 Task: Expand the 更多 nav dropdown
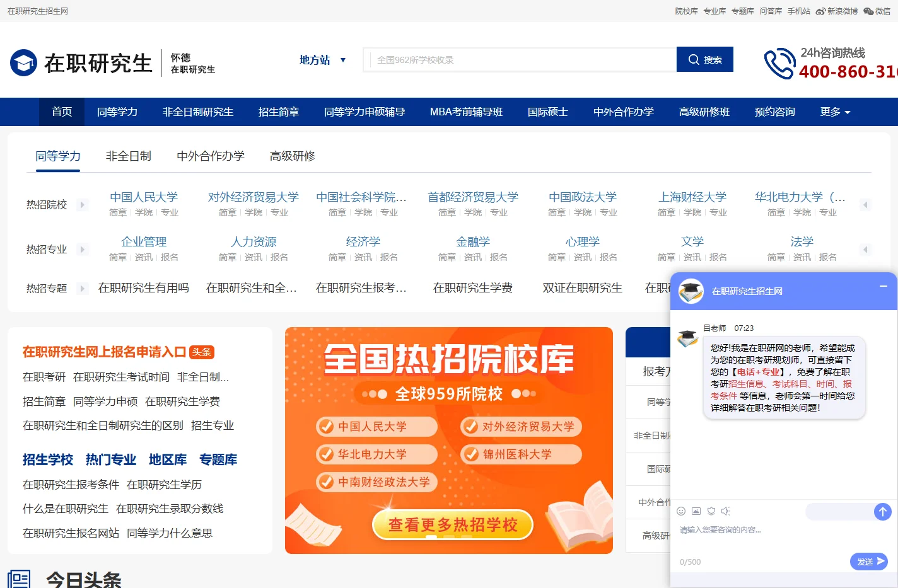point(835,112)
